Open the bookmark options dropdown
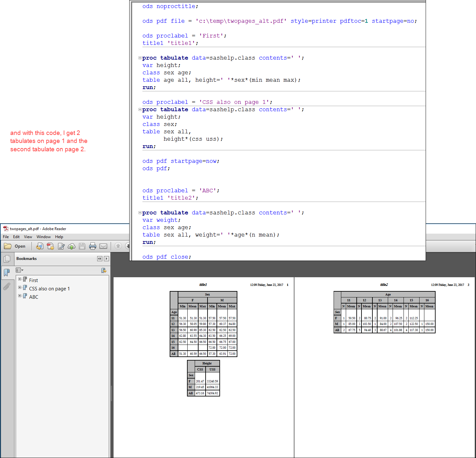476x458 pixels. coord(20,270)
